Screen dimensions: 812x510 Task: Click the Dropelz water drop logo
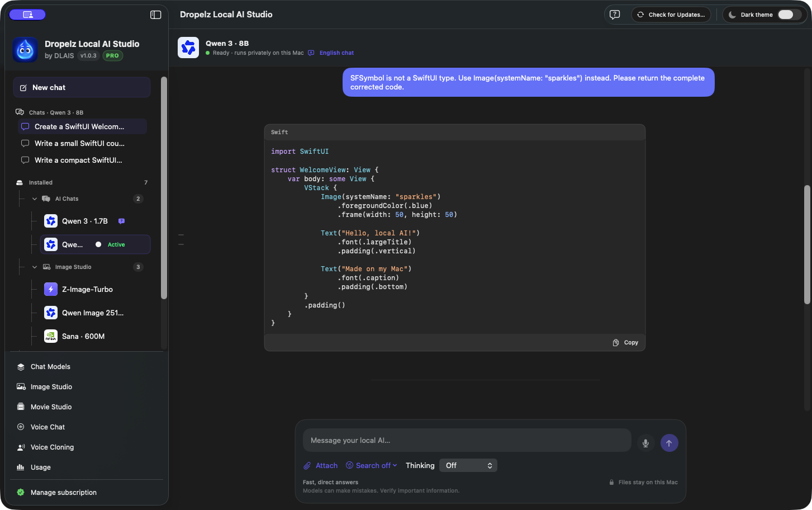point(25,50)
